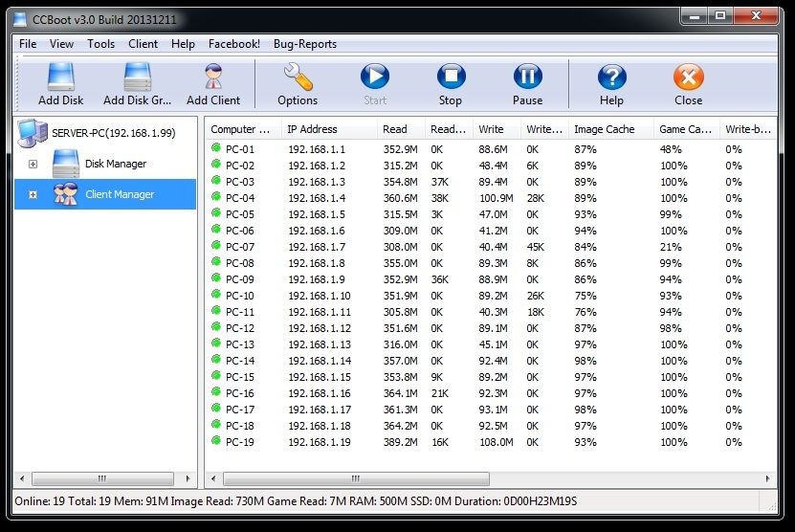Click IP address 192.168.1.6
The image size is (795, 532).
(317, 231)
